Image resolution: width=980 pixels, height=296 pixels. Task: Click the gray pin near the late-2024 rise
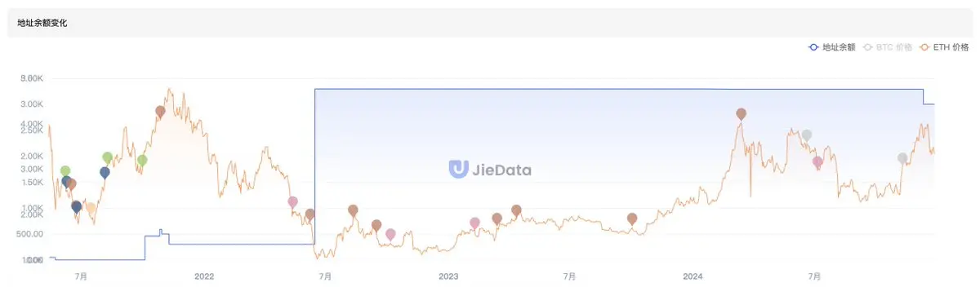coord(902,159)
